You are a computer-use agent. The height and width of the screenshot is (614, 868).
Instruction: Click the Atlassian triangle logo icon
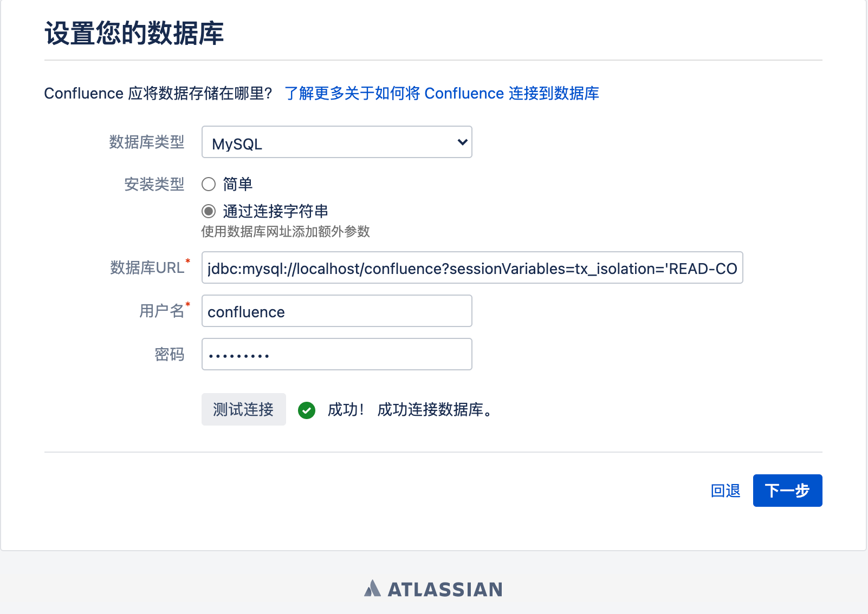(372, 589)
